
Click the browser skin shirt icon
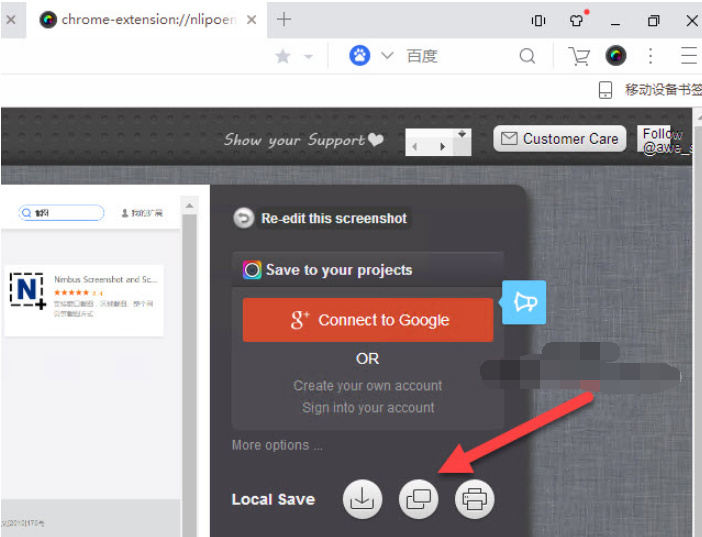click(578, 20)
